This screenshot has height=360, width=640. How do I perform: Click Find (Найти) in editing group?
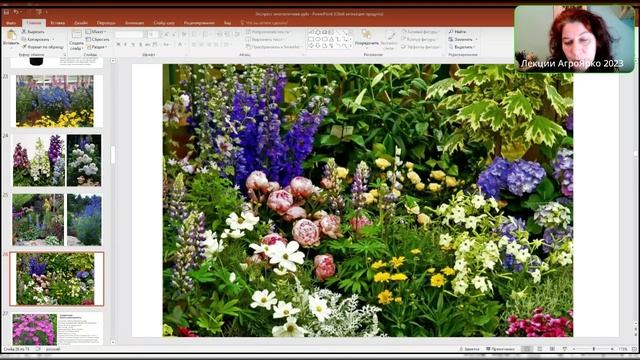tap(457, 31)
